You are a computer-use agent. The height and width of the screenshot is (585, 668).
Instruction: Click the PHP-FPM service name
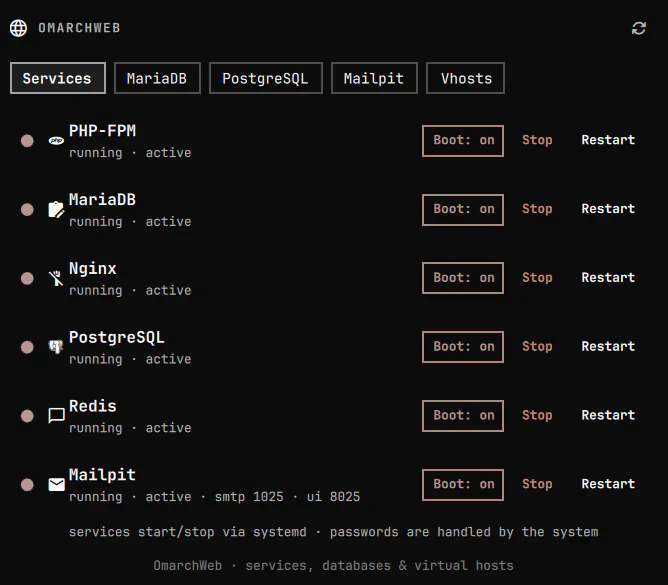(102, 131)
